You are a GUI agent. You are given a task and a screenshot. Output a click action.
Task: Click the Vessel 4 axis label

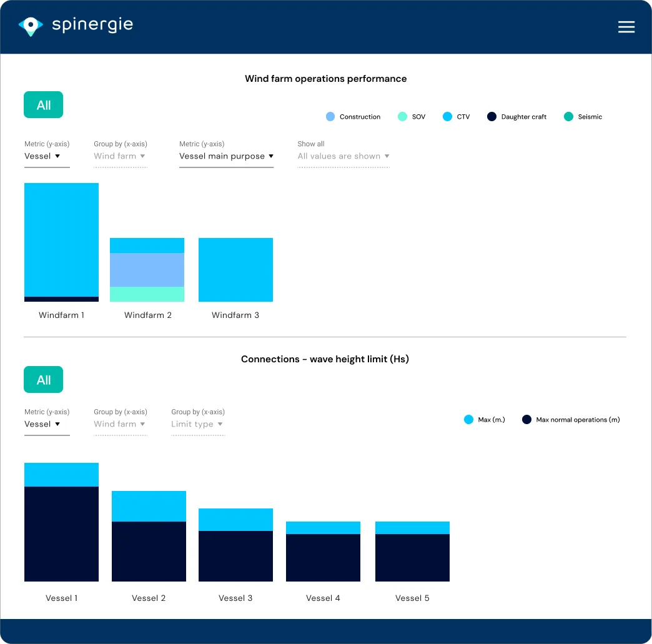click(x=323, y=598)
